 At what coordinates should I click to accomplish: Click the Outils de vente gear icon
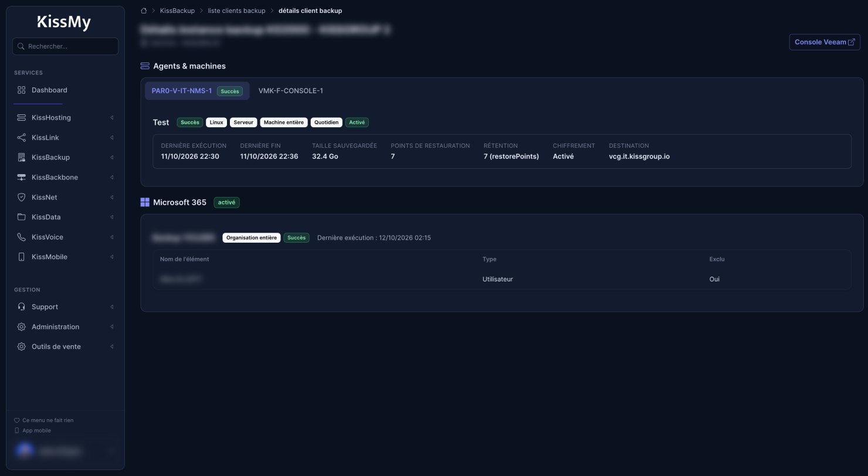pyautogui.click(x=22, y=347)
